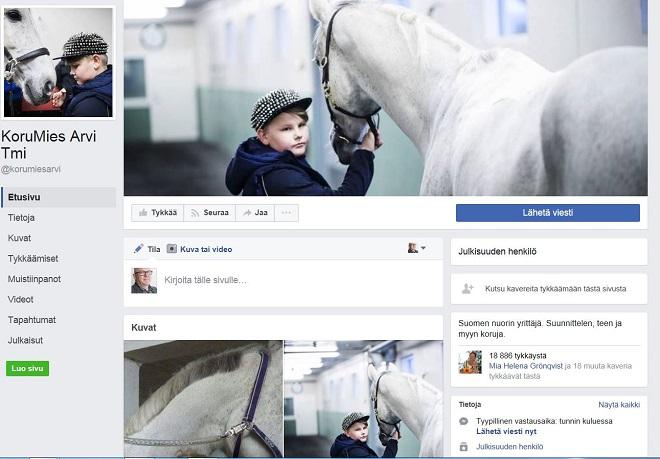
Task: Click the pencil Tila status icon
Action: (139, 249)
